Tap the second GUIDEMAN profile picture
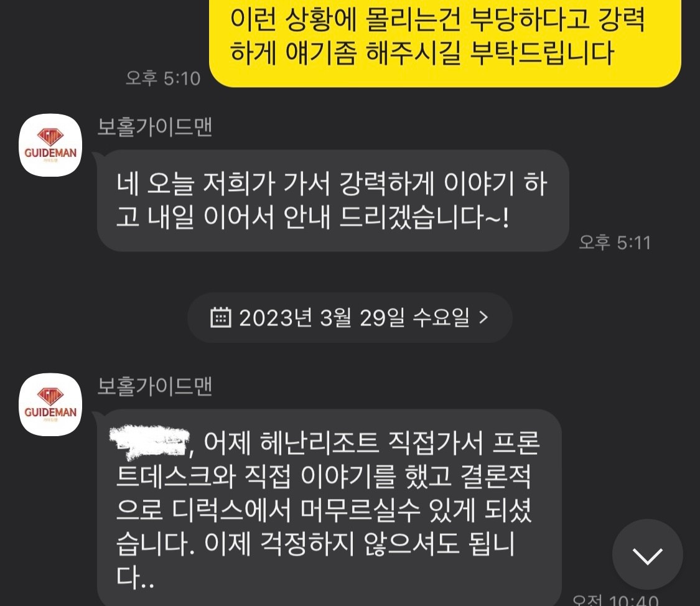Image resolution: width=700 pixels, height=606 pixels. click(50, 404)
